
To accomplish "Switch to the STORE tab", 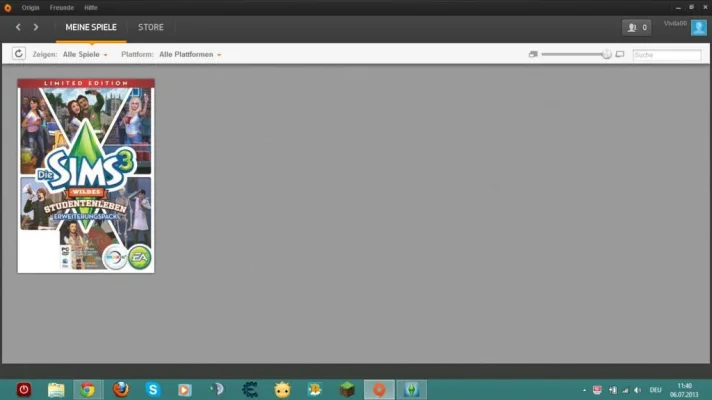I will pos(151,27).
